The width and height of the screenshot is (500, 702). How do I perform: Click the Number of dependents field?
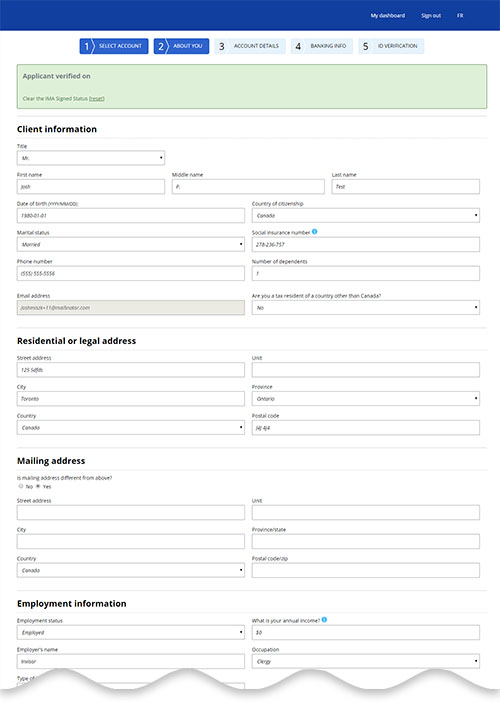click(366, 274)
